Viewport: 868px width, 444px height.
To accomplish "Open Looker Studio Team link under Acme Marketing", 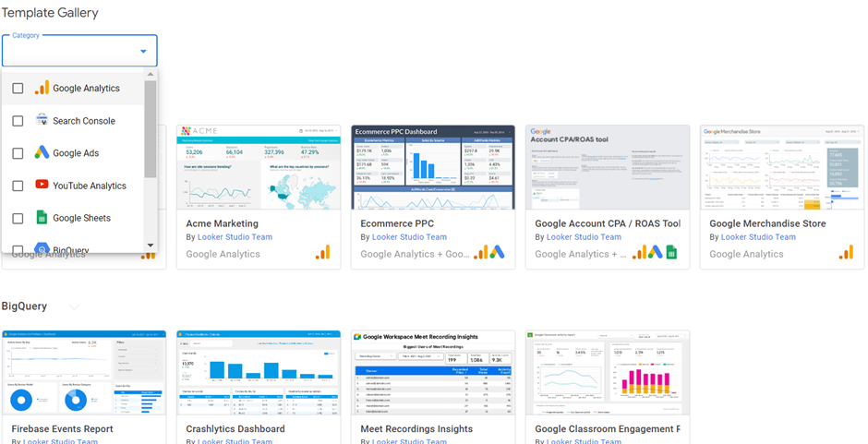I will (229, 237).
